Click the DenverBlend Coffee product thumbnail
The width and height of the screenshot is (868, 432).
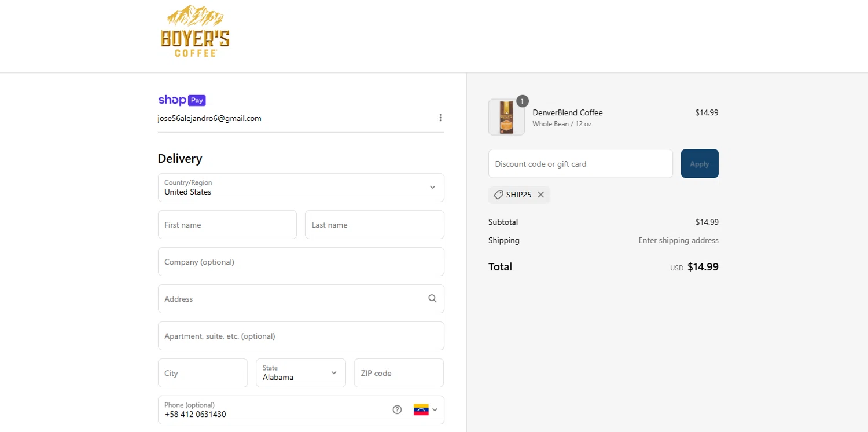pos(506,117)
